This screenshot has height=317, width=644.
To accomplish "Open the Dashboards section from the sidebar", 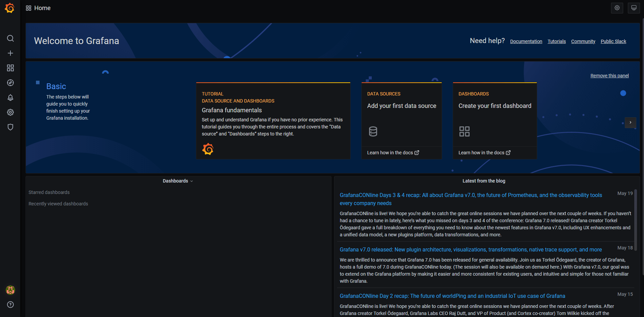I will [x=10, y=68].
